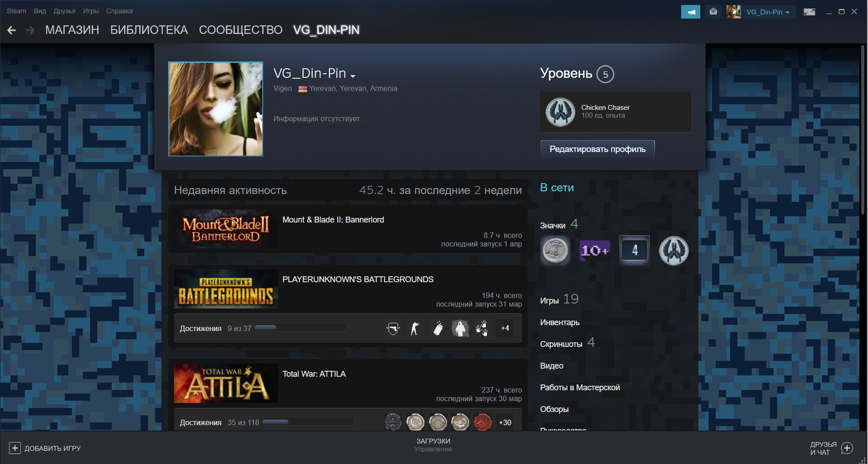Show the +4 more PUBG achievements
Viewport: 868px width, 464px height.
pyautogui.click(x=505, y=328)
